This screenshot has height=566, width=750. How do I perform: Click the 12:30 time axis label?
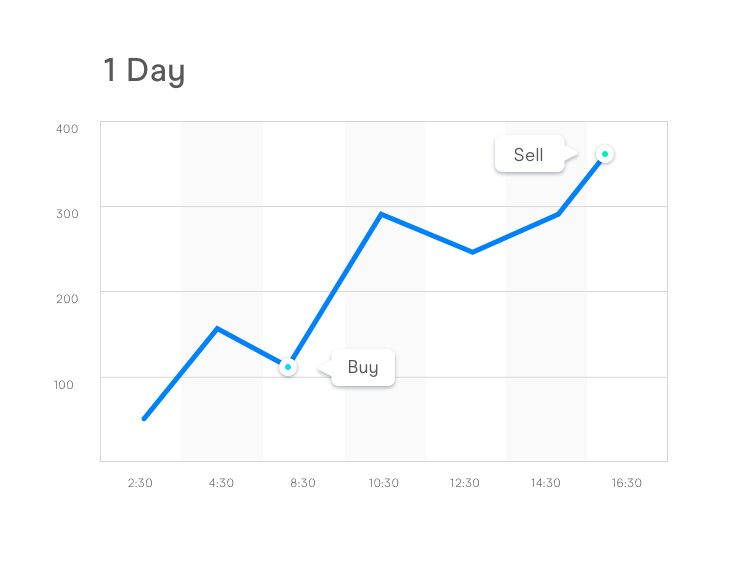(464, 483)
